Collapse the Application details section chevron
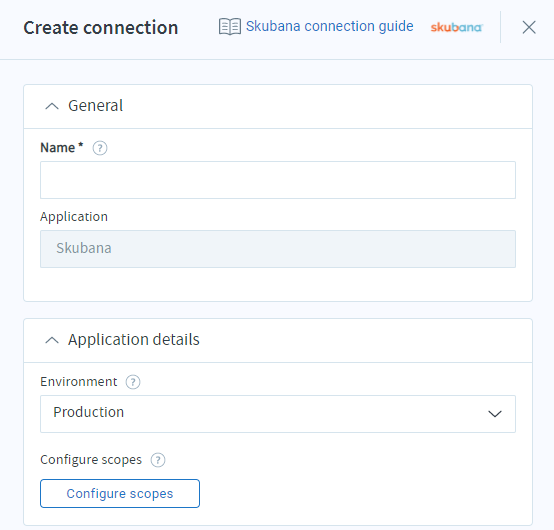The image size is (554, 530). coord(52,340)
